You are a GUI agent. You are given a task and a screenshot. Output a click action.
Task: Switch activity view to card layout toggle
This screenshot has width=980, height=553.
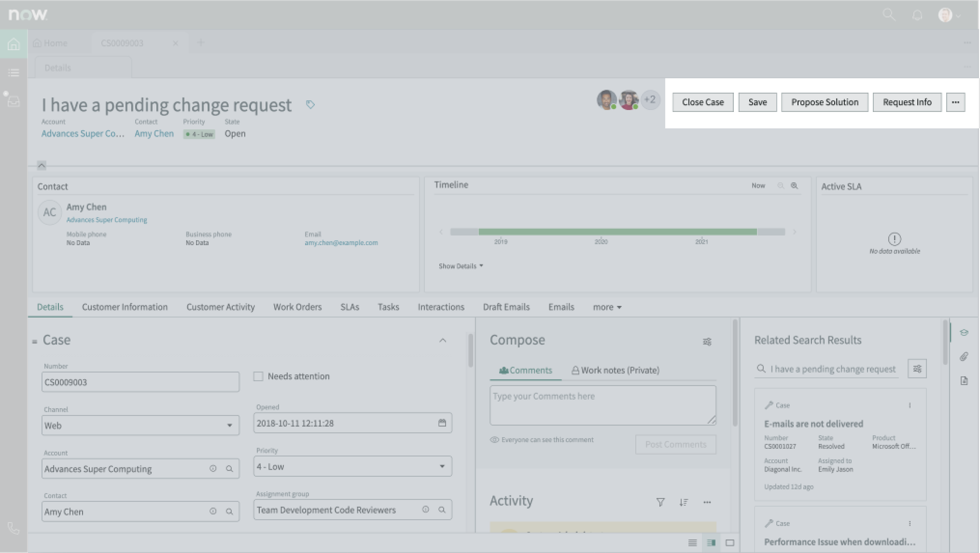(x=729, y=542)
